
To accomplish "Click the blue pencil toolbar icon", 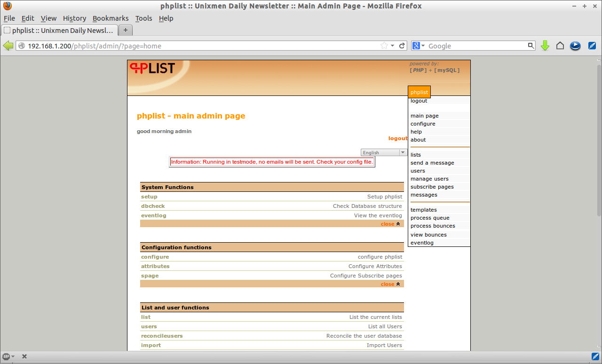I will click(x=592, y=46).
